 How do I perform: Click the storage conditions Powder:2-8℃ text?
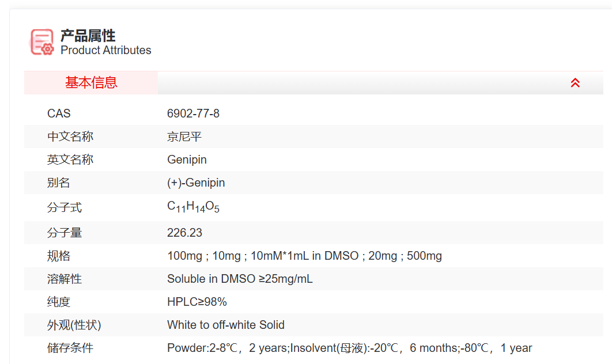pyautogui.click(x=349, y=348)
